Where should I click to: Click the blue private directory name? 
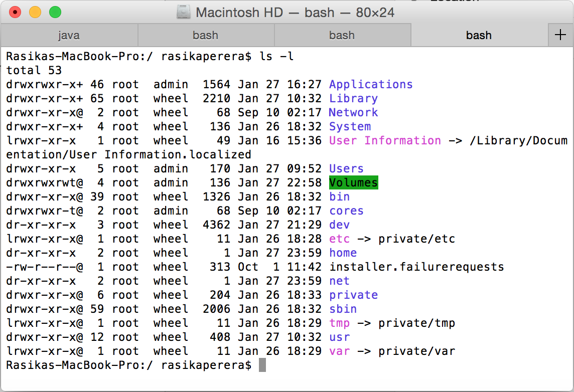pos(353,295)
